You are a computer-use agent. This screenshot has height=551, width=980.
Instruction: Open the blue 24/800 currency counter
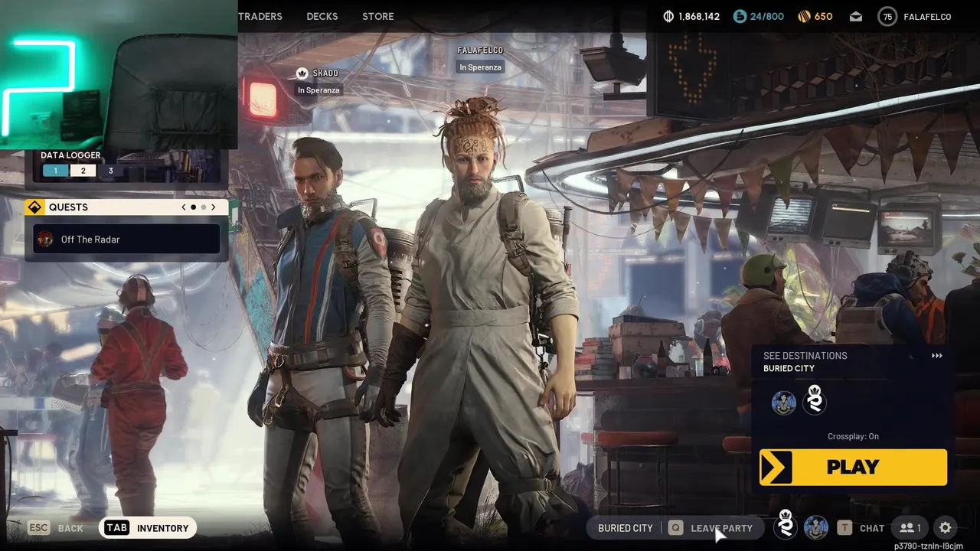[758, 16]
